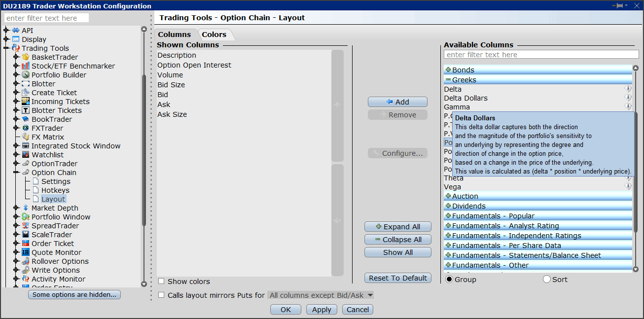Click the info icon beside Vega
Screen dimensions: 644x319
[628, 186]
